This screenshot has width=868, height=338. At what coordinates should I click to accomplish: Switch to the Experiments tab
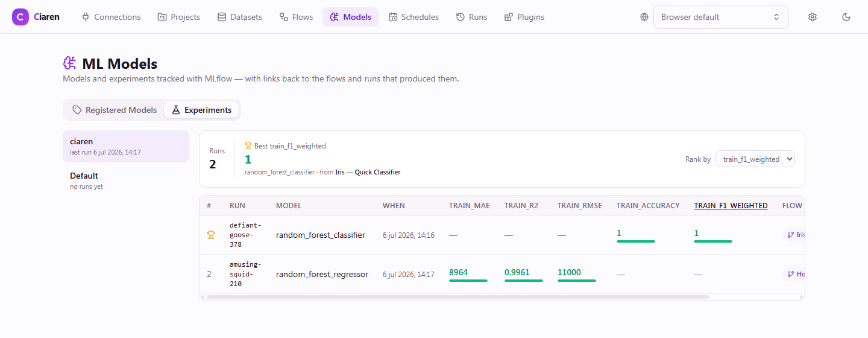(201, 110)
